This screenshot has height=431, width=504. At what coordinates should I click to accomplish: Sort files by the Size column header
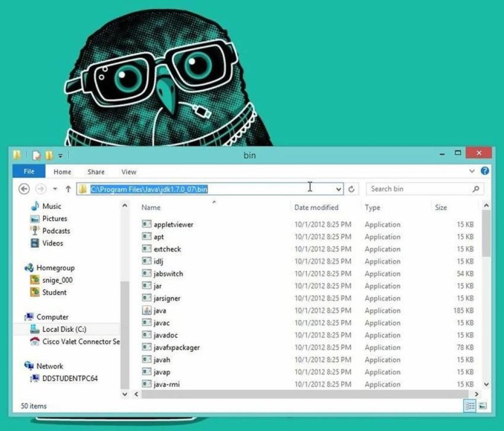[x=441, y=207]
